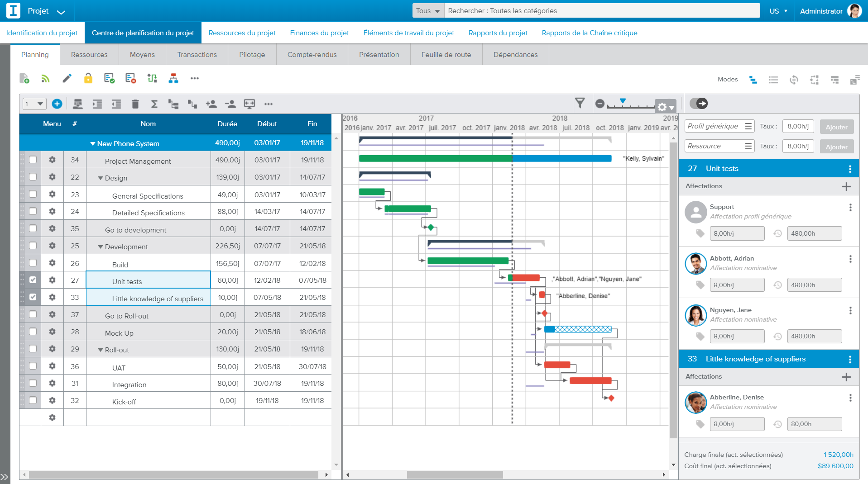This screenshot has width=868, height=484.
Task: Check the checkbox on the Mock-Up row
Action: pos(32,332)
